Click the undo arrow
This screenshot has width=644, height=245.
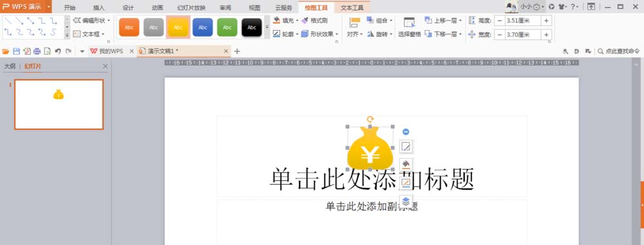[58, 51]
